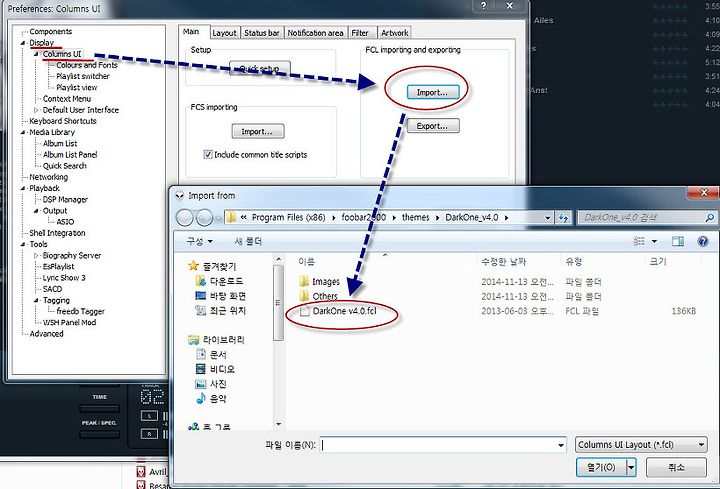Click themes segment in address path
The width and height of the screenshot is (720, 489).
coord(416,217)
